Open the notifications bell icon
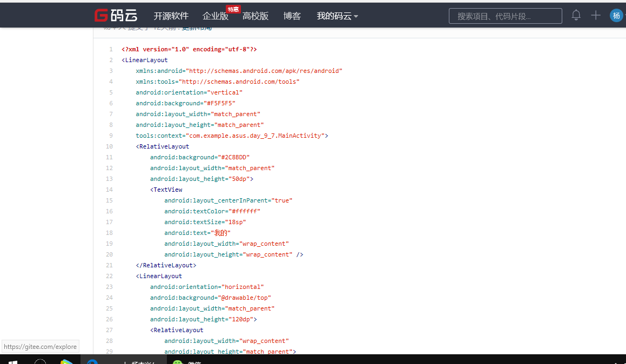 576,15
